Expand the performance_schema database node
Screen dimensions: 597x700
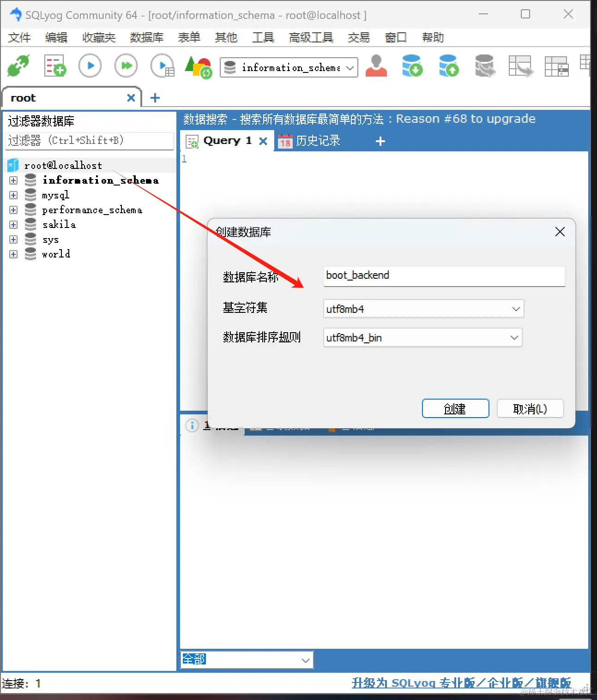13,210
